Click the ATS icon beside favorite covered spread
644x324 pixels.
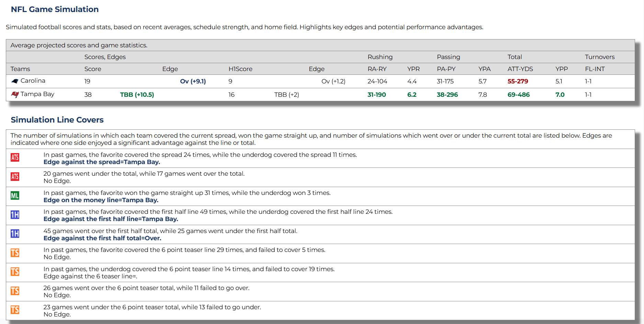15,158
